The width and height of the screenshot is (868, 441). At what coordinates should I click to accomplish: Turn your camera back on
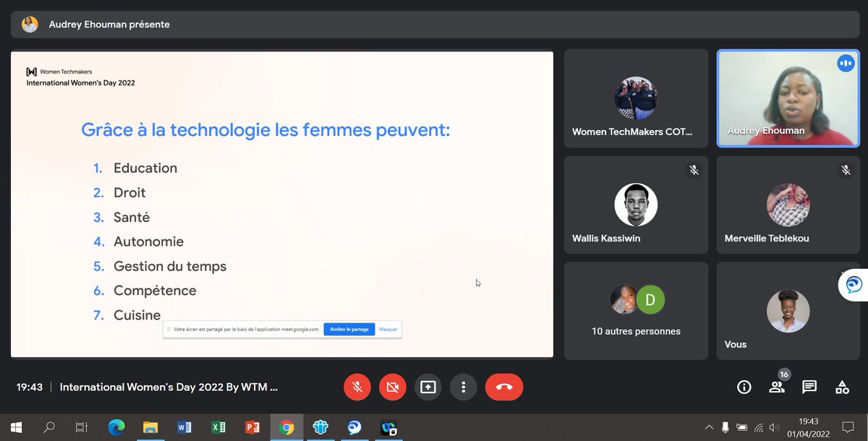(x=392, y=387)
